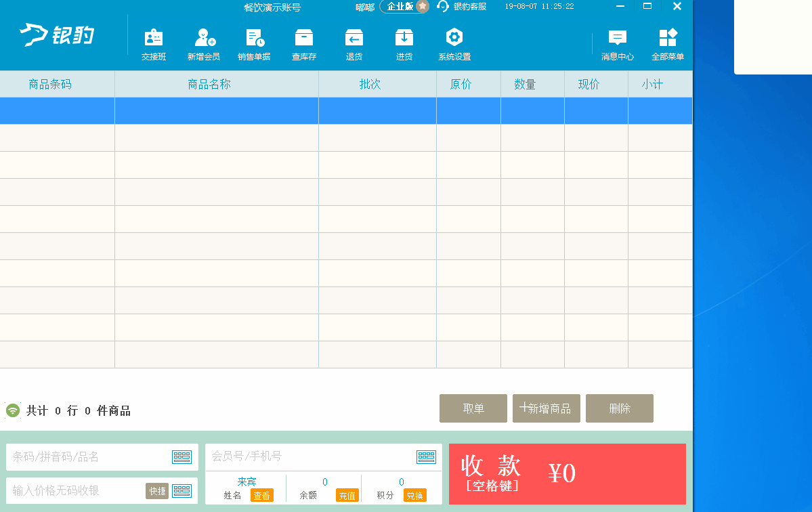
Task: Click the 来宾 guest name label
Action: (x=247, y=482)
